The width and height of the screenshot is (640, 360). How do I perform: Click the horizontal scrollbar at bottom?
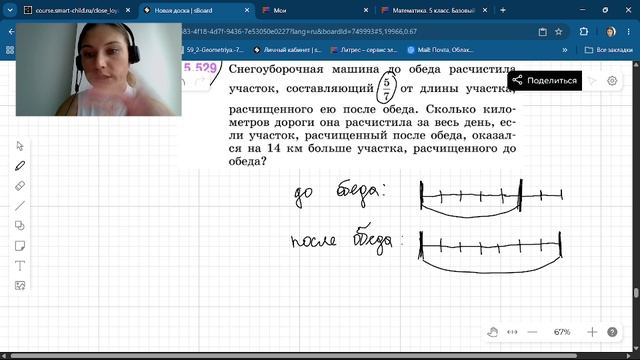coord(294,356)
